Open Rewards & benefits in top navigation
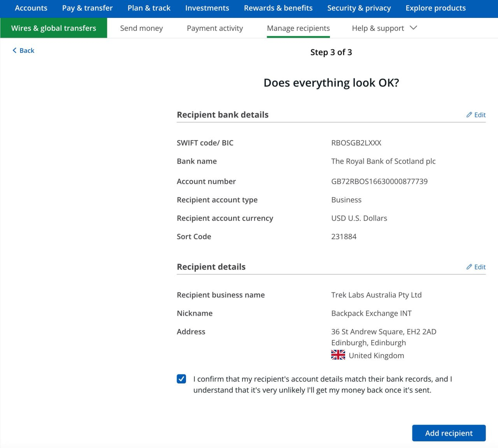 pyautogui.click(x=278, y=8)
